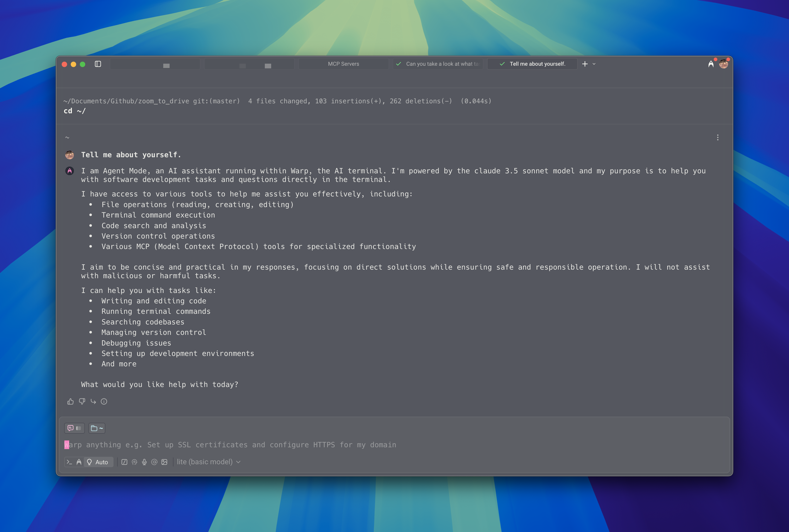Open the Warp AI icon in title bar
This screenshot has height=532, width=789.
point(711,64)
